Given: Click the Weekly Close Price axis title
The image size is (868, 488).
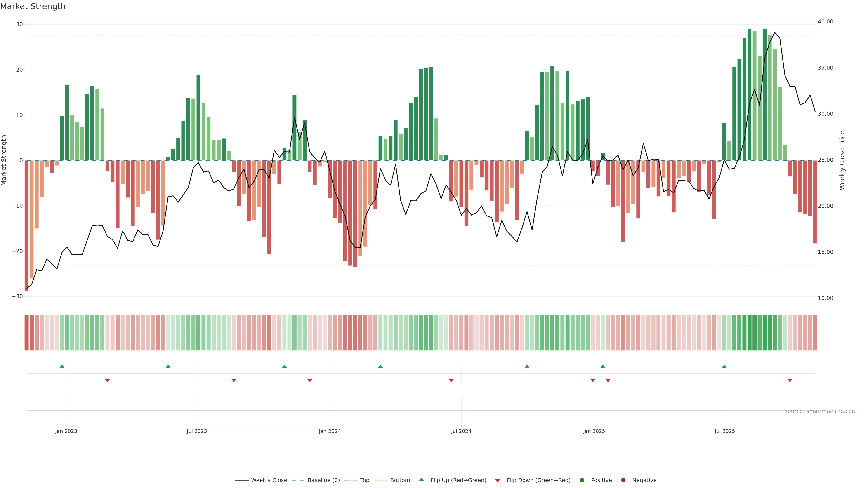Looking at the screenshot, I should [x=842, y=160].
